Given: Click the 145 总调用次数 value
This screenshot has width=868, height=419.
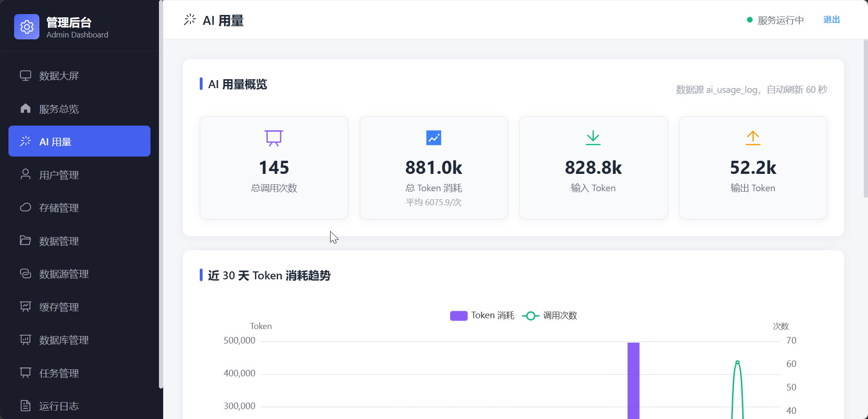Looking at the screenshot, I should (274, 167).
